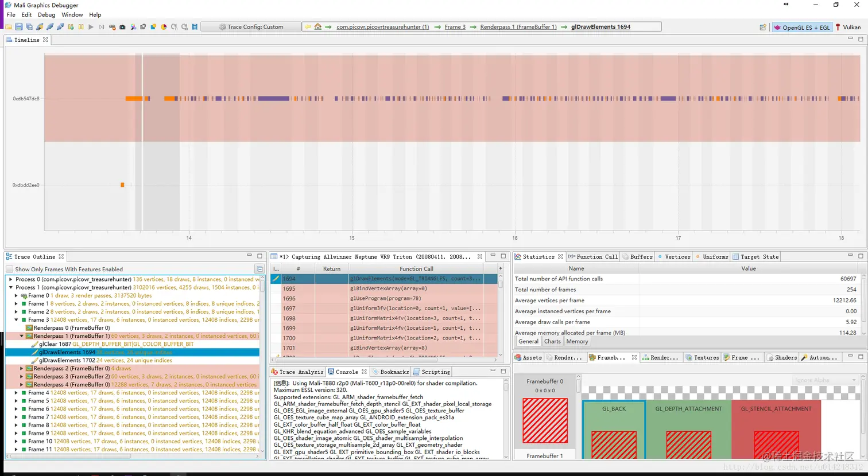This screenshot has width=868, height=476.
Task: Open the perspective icon left of OpenGL ES + EGL
Action: point(763,27)
